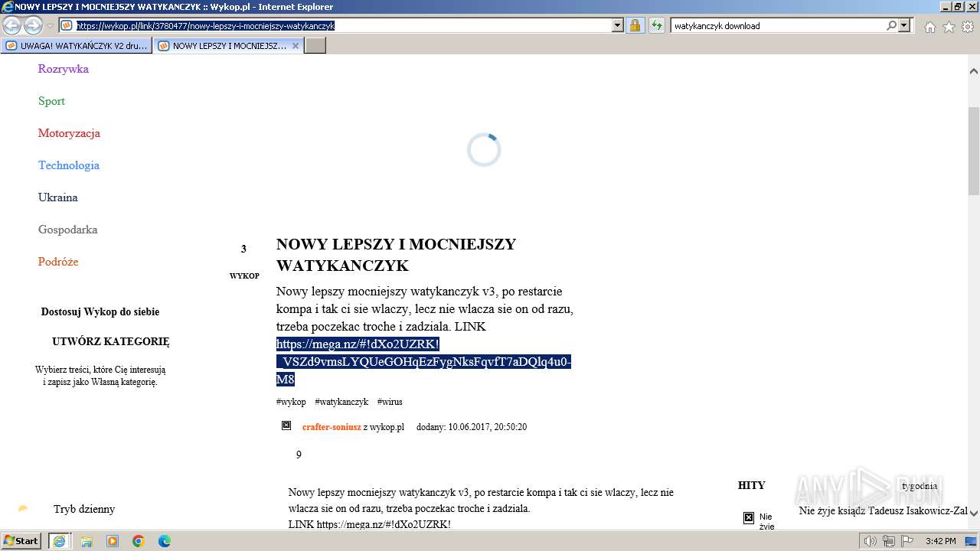Click Internet Explorer taskbar icon

coord(60,541)
